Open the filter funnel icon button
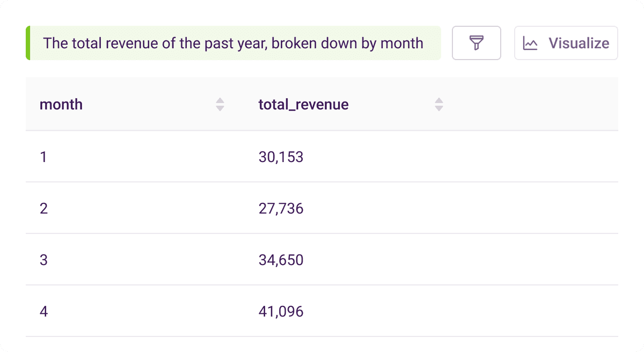This screenshot has width=644, height=352. click(477, 43)
